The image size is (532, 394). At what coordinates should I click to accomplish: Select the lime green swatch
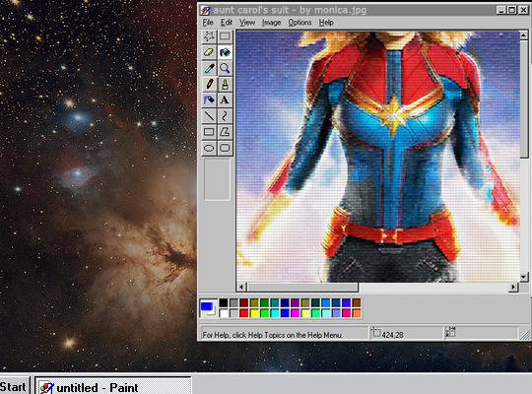[264, 313]
